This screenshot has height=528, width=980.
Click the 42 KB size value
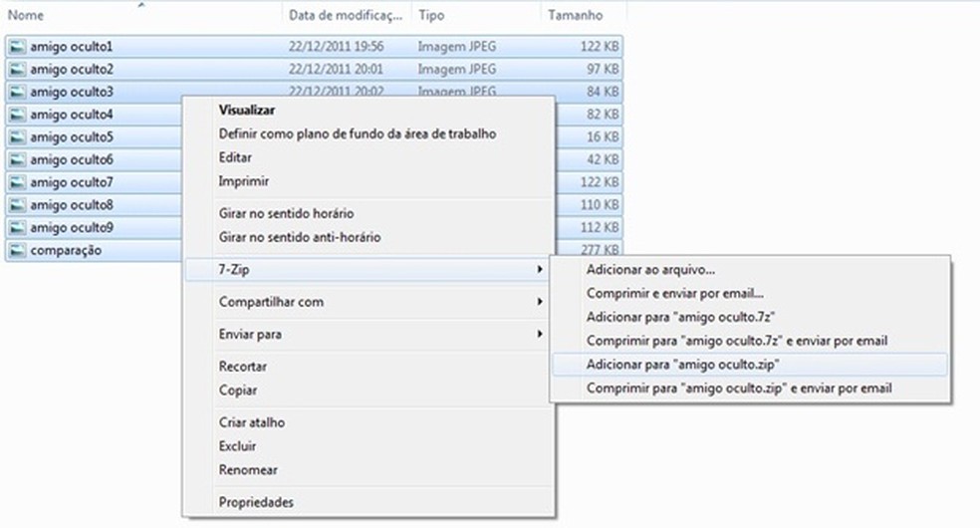point(603,159)
